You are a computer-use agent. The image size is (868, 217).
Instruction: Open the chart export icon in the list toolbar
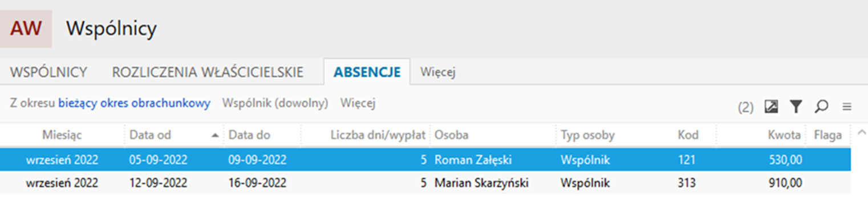(x=771, y=106)
